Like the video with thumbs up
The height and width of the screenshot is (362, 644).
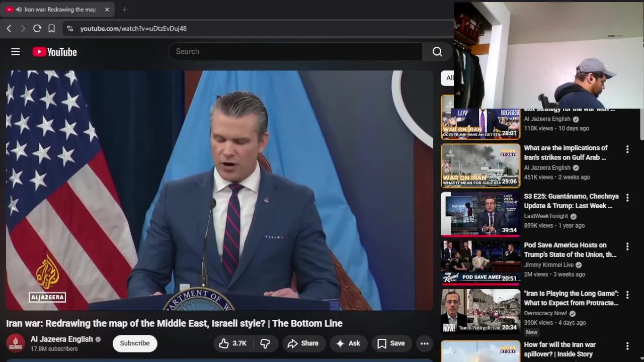232,343
